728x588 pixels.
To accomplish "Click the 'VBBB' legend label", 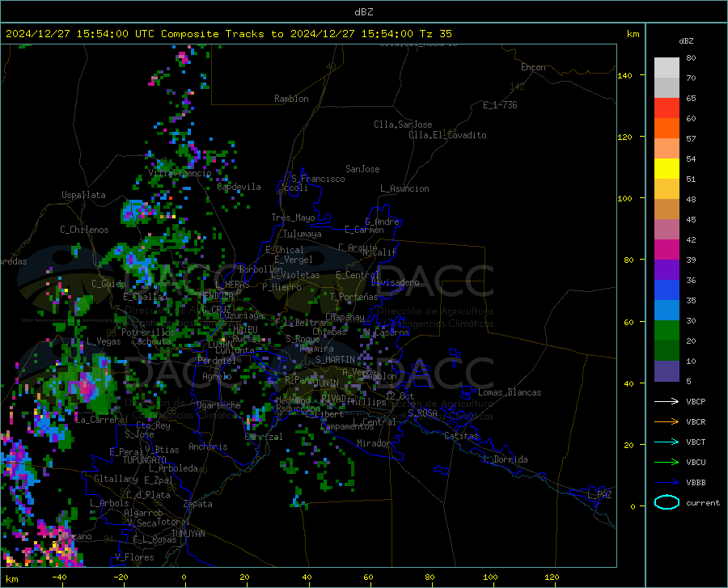I will point(696,482).
